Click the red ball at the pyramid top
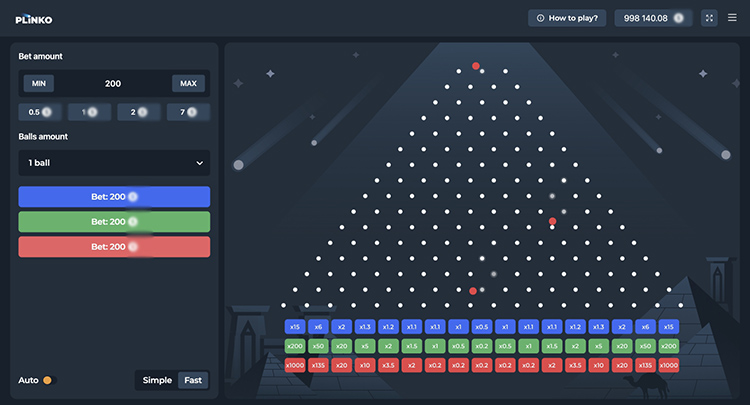This screenshot has height=405, width=750. (x=476, y=66)
